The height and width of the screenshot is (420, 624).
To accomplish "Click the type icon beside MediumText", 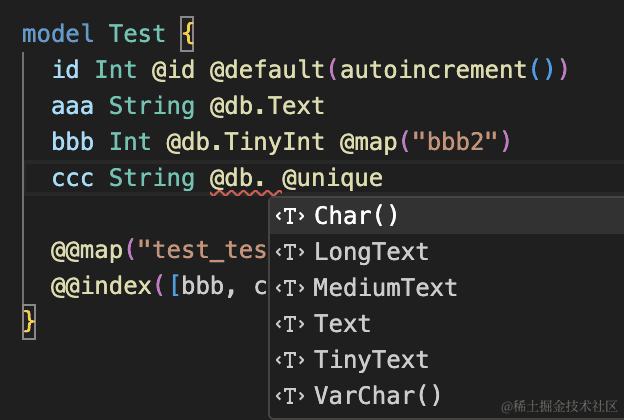I will pos(290,288).
